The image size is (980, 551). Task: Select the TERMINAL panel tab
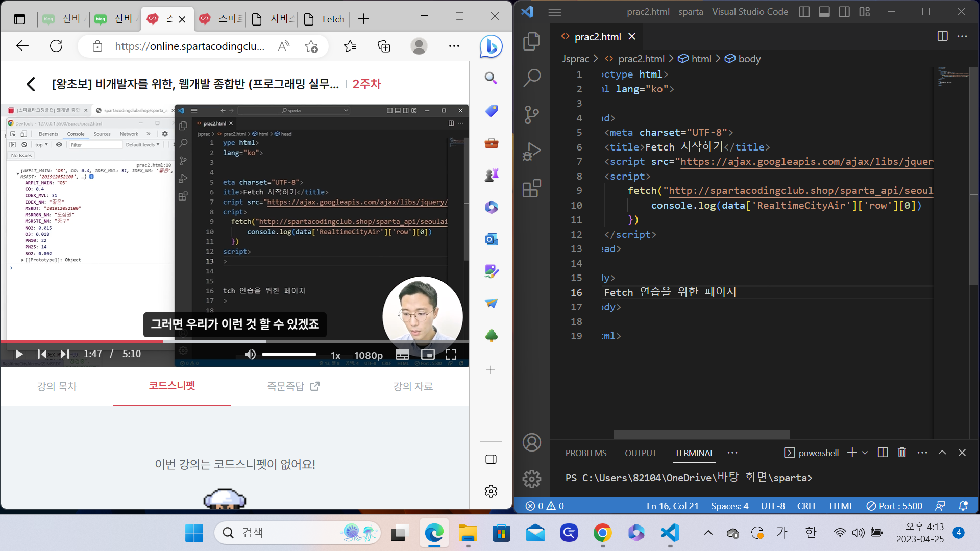pos(694,453)
